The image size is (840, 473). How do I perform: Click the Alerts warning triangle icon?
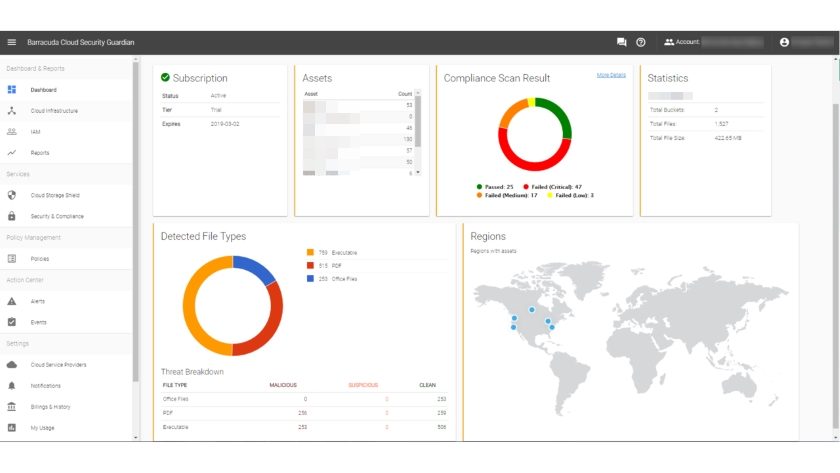pos(12,301)
